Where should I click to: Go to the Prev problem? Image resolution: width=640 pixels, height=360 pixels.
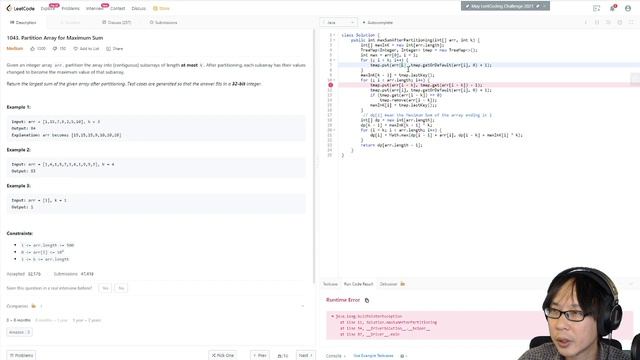260,356
